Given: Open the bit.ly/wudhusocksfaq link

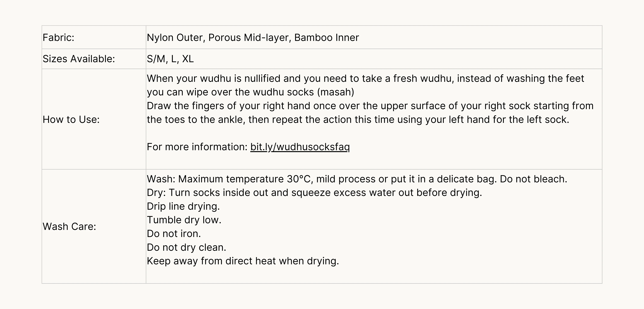Looking at the screenshot, I should (x=300, y=147).
